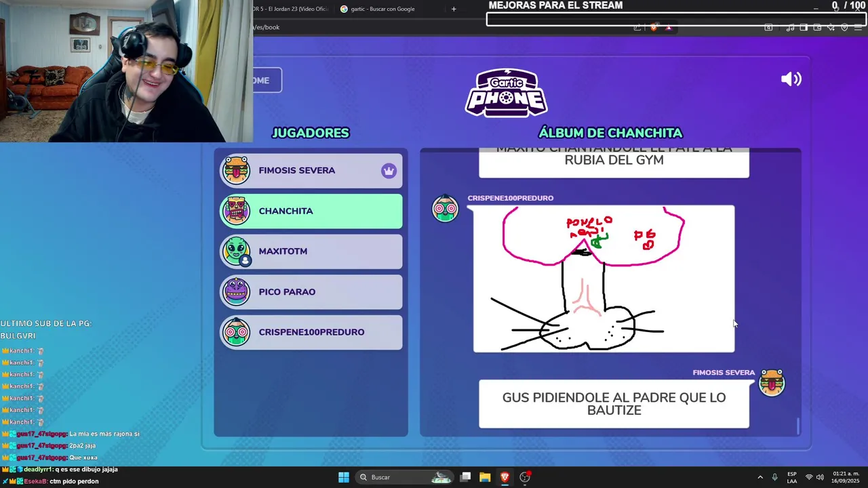Select player CHANCHITA's album
Image resolution: width=868 pixels, height=488 pixels.
[311, 211]
